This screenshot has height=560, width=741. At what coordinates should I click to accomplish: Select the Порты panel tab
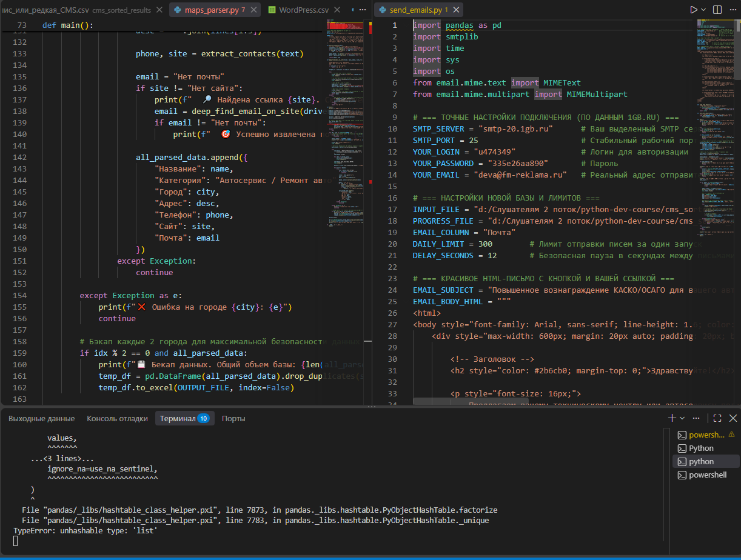(x=233, y=418)
